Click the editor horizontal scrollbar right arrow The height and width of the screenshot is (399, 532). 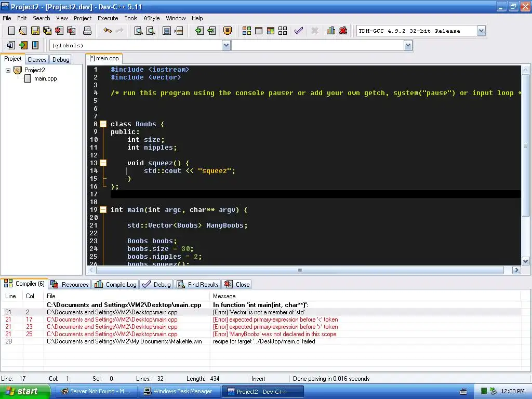(x=516, y=270)
